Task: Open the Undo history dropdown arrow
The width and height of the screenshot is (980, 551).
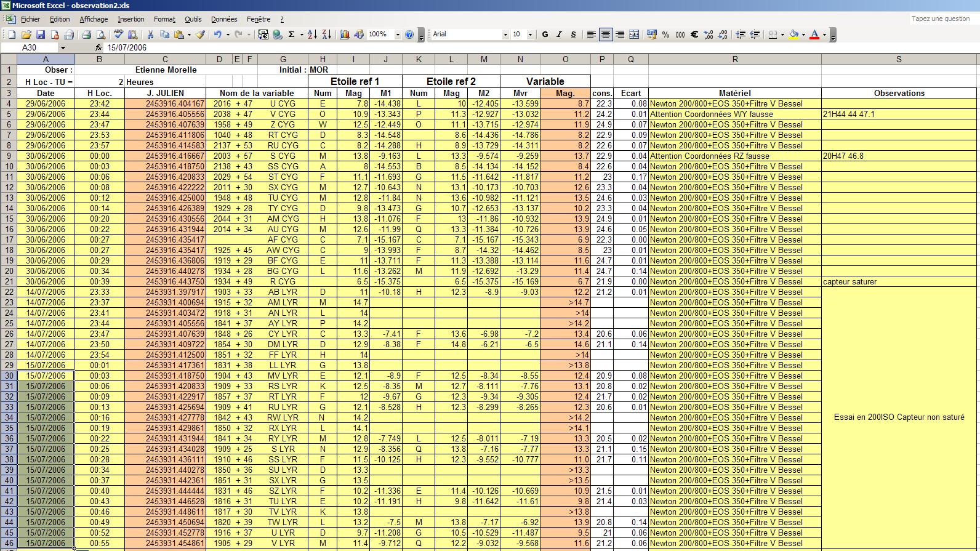Action: pyautogui.click(x=228, y=34)
